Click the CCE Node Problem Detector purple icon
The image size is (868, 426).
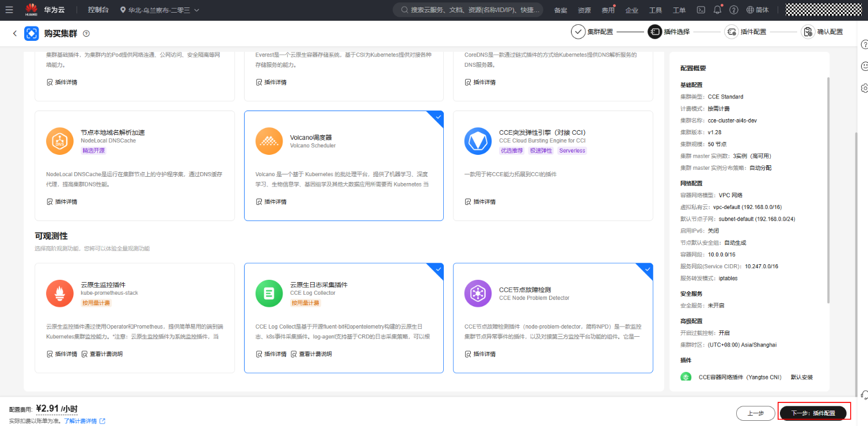[478, 294]
